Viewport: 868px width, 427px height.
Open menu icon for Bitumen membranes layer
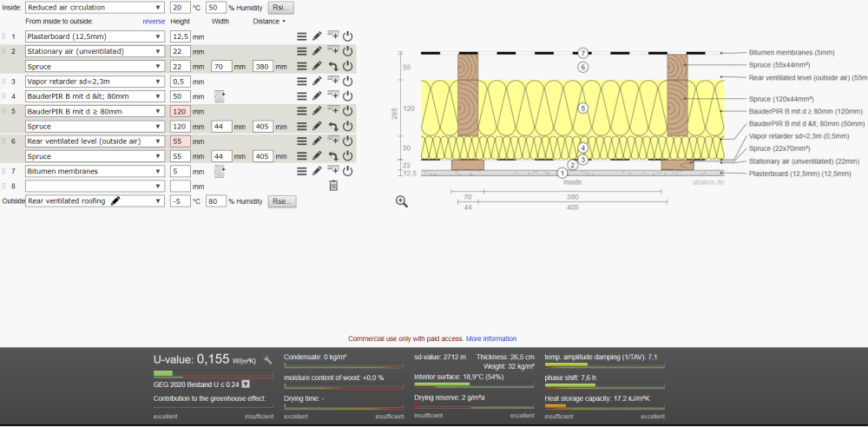point(302,171)
